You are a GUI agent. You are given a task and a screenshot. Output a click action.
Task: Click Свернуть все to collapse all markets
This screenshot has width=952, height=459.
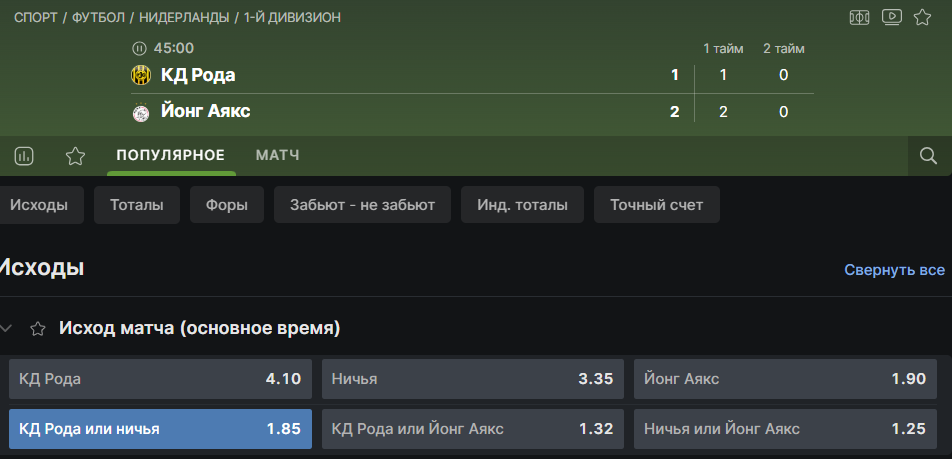tap(894, 270)
